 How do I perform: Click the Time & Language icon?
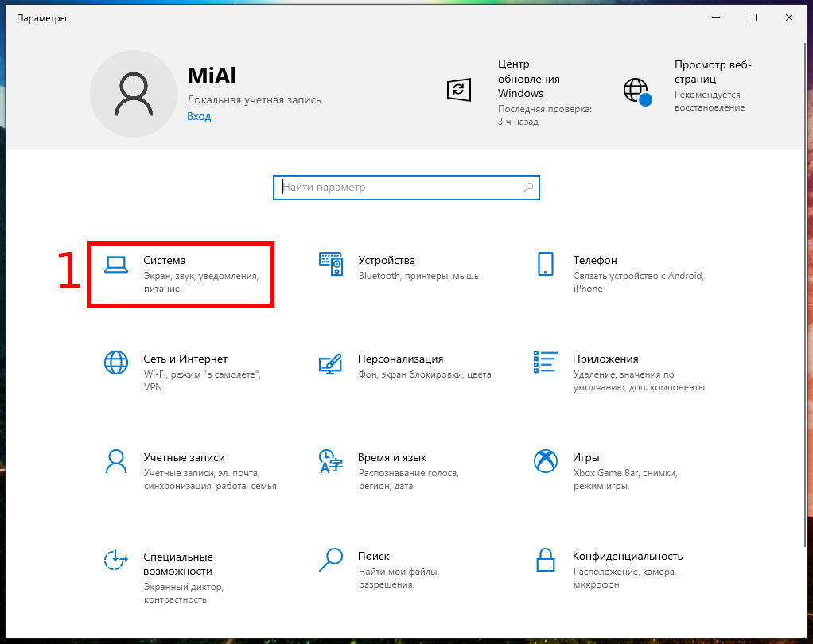[331, 461]
